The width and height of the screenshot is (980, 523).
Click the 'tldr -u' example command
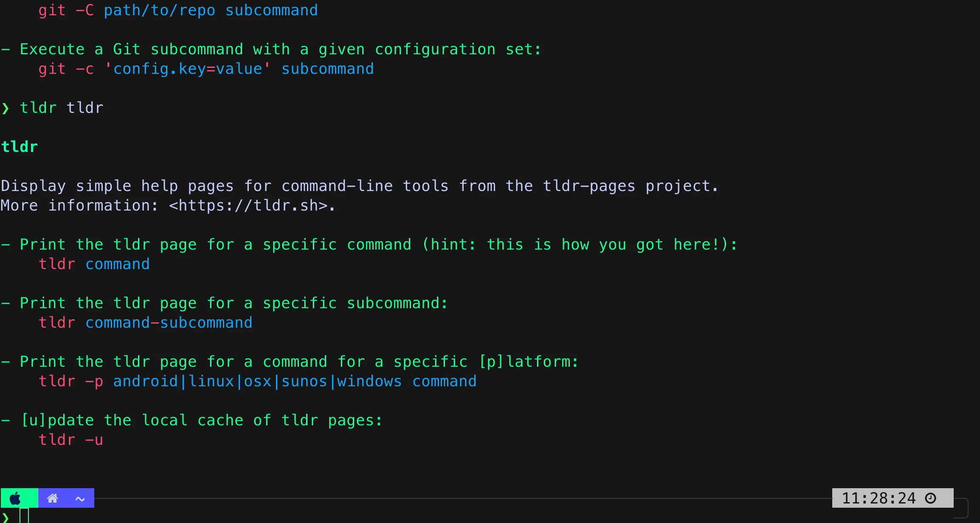tap(70, 440)
